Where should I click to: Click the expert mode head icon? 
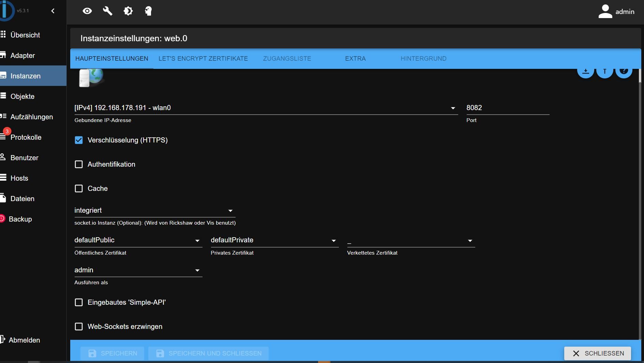148,11
